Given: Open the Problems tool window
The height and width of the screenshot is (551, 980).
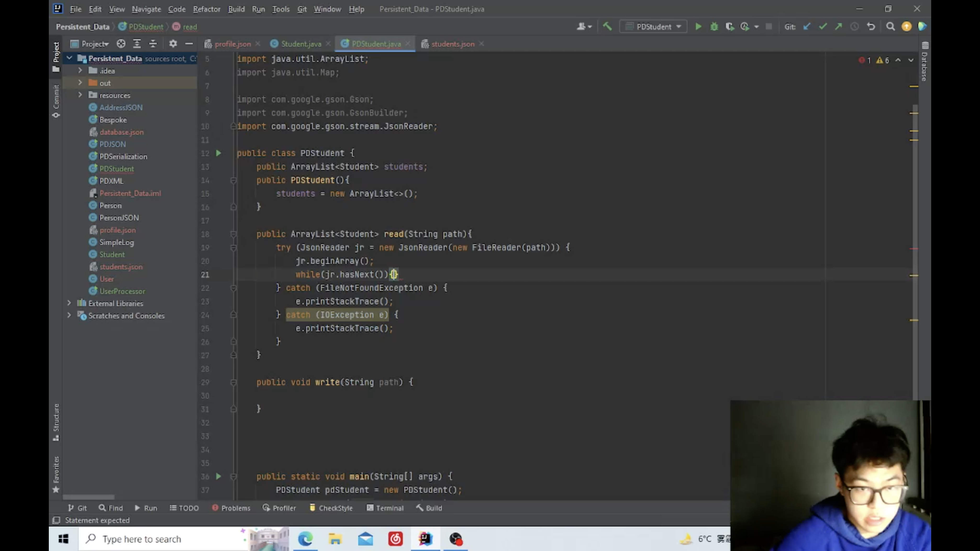Looking at the screenshot, I should pyautogui.click(x=231, y=508).
